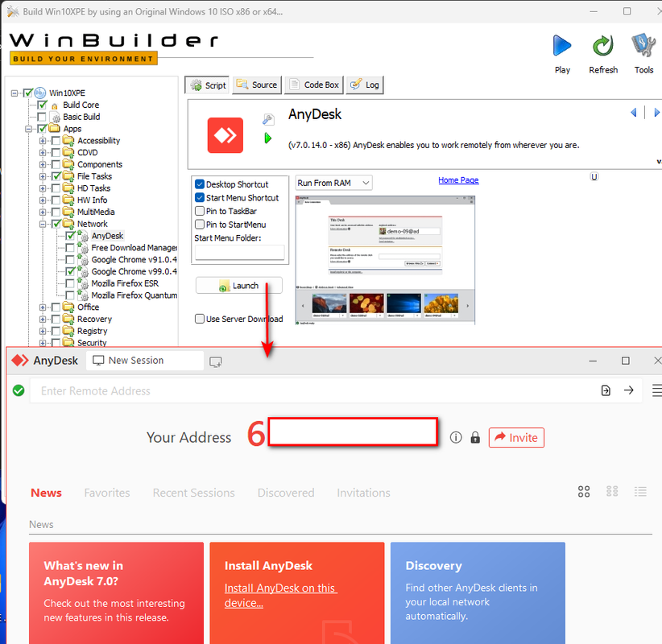Click the Win10XPE disc icon in tree

click(39, 93)
